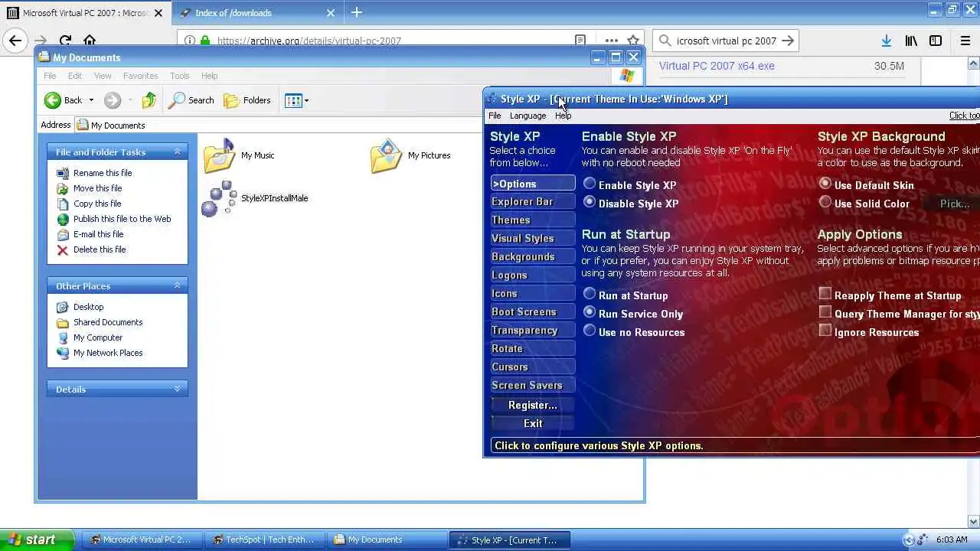Click the Back arrow icon in My Documents
The height and width of the screenshot is (551, 980).
(53, 100)
